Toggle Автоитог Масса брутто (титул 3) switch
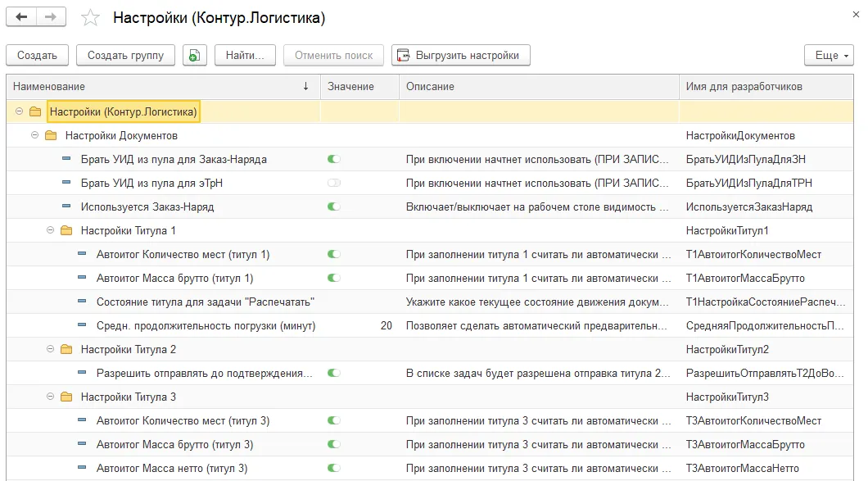The height and width of the screenshot is (481, 868). point(334,444)
